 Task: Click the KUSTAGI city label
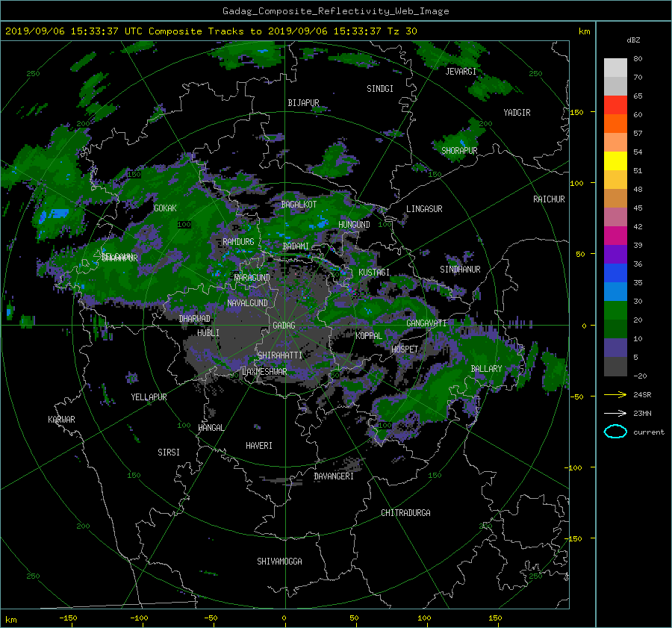click(x=374, y=273)
